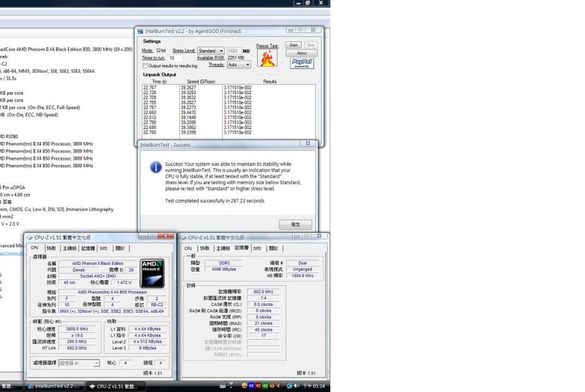Click the Freeze Test flame icon
The image size is (585, 392).
267,58
